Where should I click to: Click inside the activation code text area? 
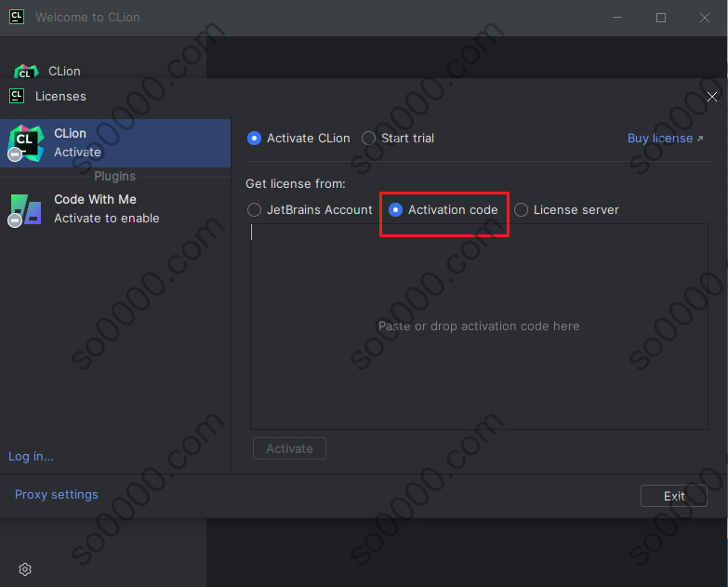point(479,327)
